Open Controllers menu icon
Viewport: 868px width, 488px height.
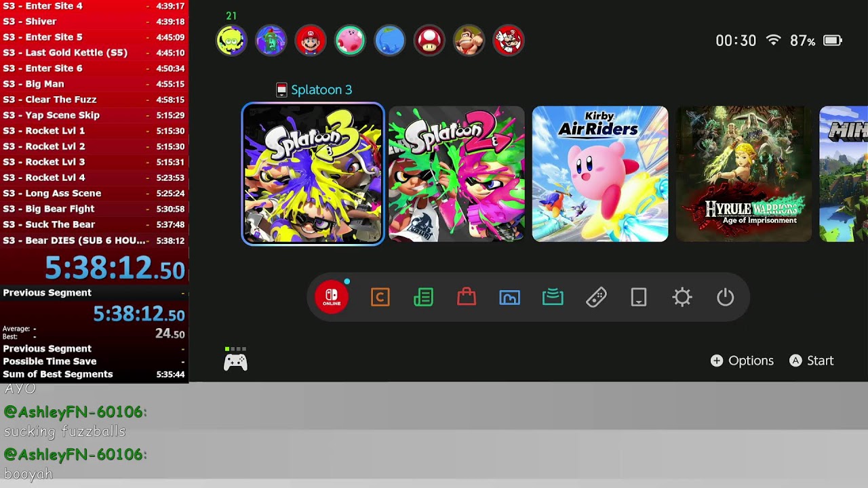[x=596, y=297]
